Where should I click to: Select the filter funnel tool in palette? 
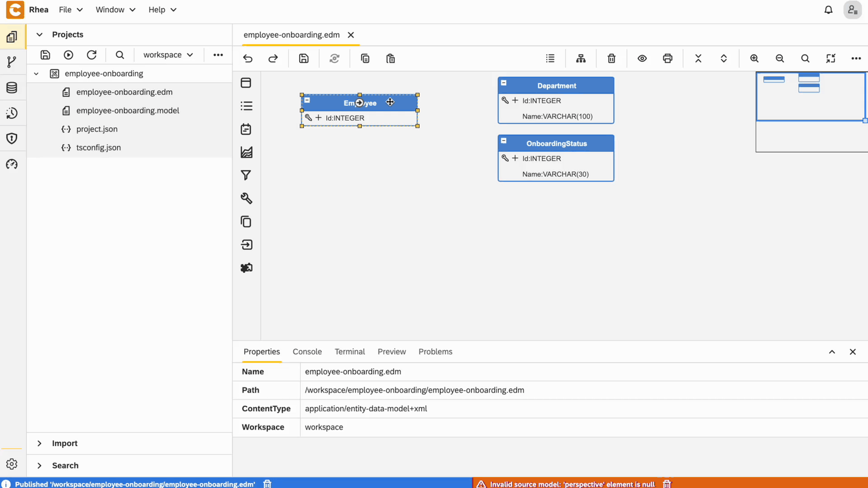pyautogui.click(x=246, y=175)
